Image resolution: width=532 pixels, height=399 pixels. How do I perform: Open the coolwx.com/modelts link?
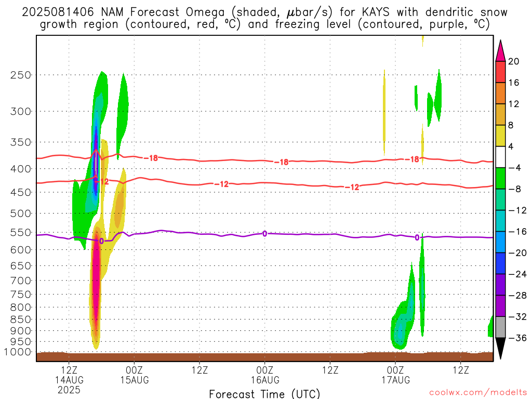coord(478,392)
